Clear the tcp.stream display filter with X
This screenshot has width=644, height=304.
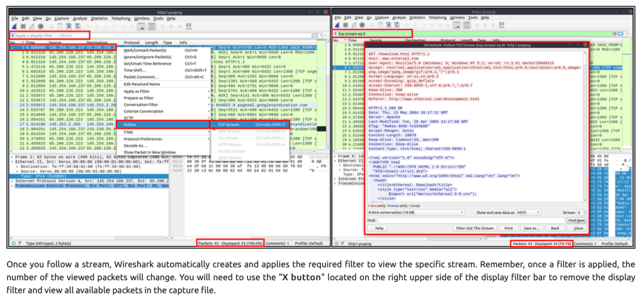tap(613, 34)
